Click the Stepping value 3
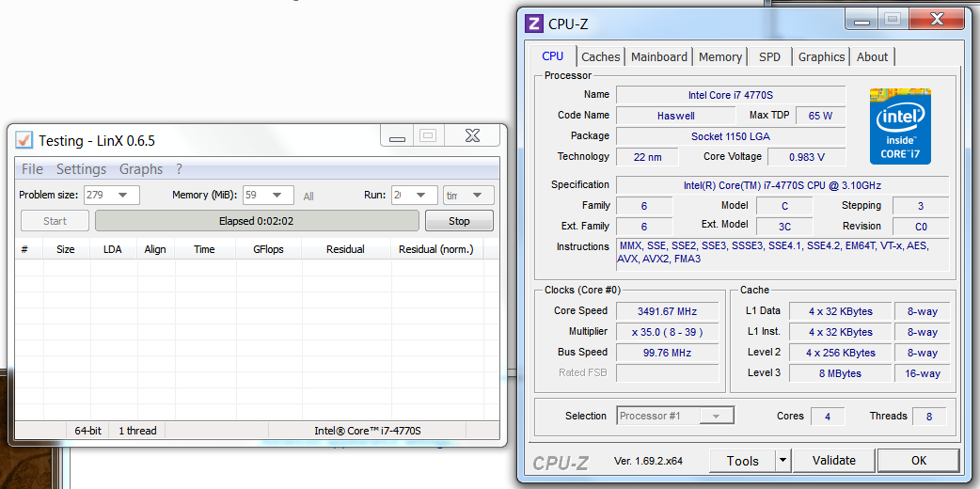This screenshot has height=489, width=980. pos(921,206)
